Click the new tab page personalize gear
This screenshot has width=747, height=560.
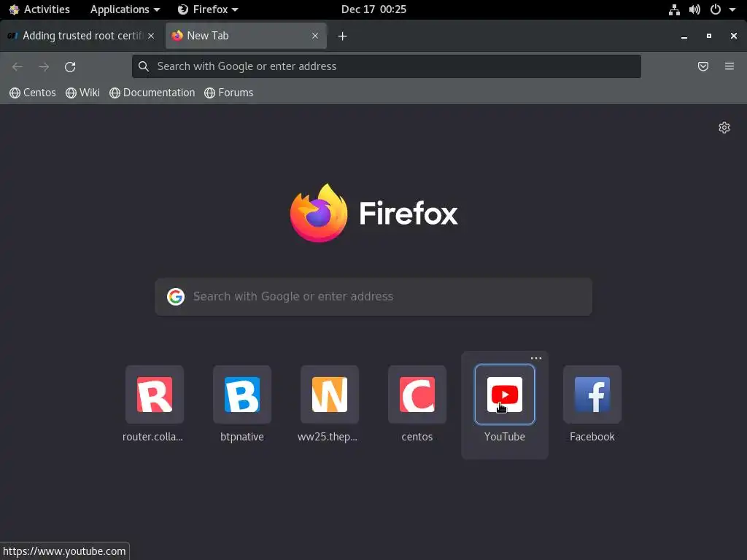(x=724, y=128)
